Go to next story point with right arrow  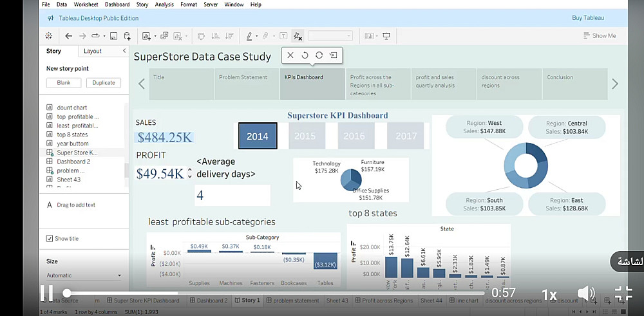tap(615, 84)
